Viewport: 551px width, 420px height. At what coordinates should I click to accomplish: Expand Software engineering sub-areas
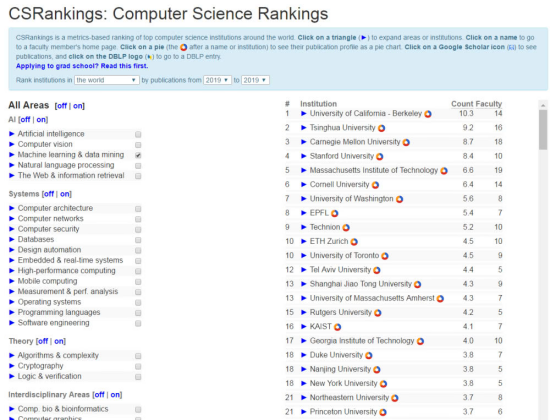click(x=12, y=323)
